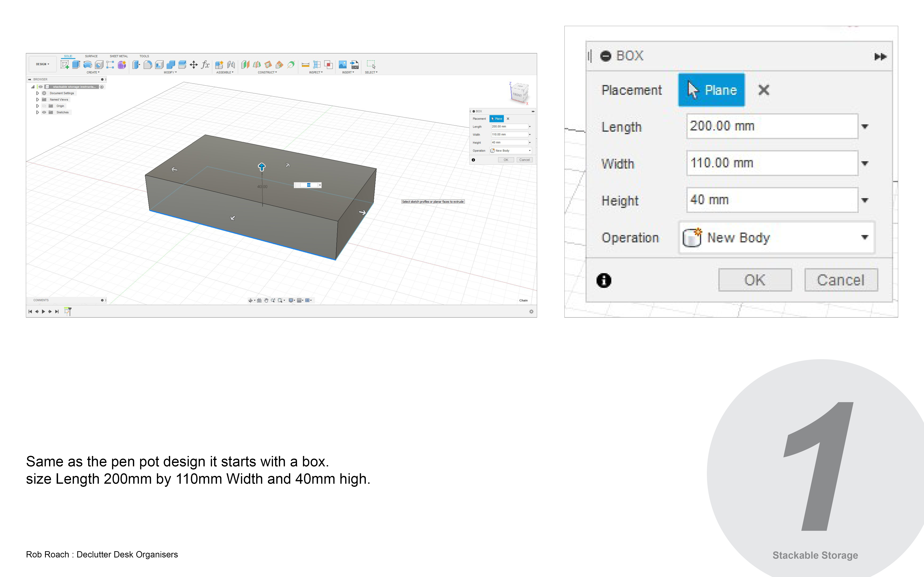Screen dimensions: 924x577
Task: Click the Revolve tool icon
Action: coord(87,65)
